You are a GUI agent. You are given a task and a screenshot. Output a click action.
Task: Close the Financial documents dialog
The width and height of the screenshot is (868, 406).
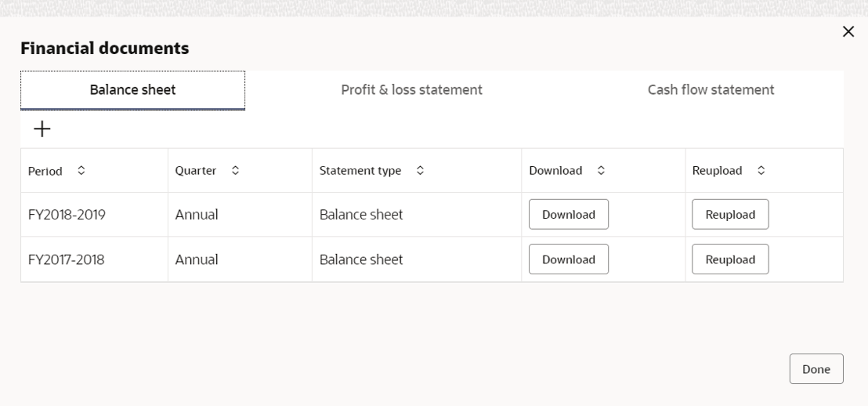click(847, 32)
